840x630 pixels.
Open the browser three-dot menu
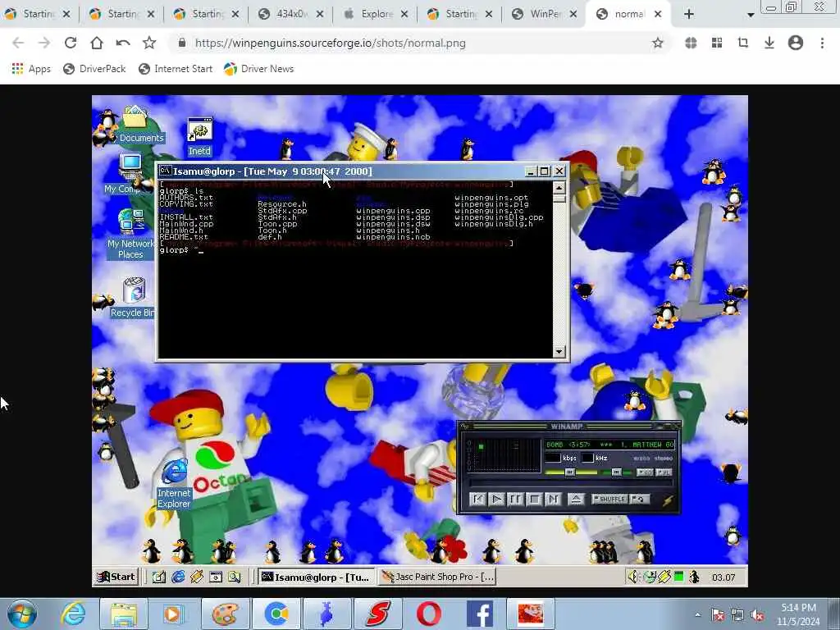(822, 43)
